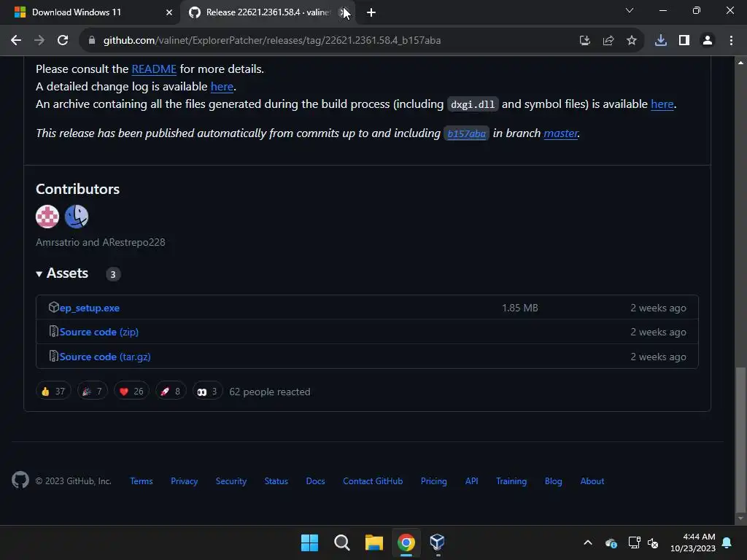Click scrollbar up arrow
Viewport: 747px width, 560px height.
click(740, 62)
